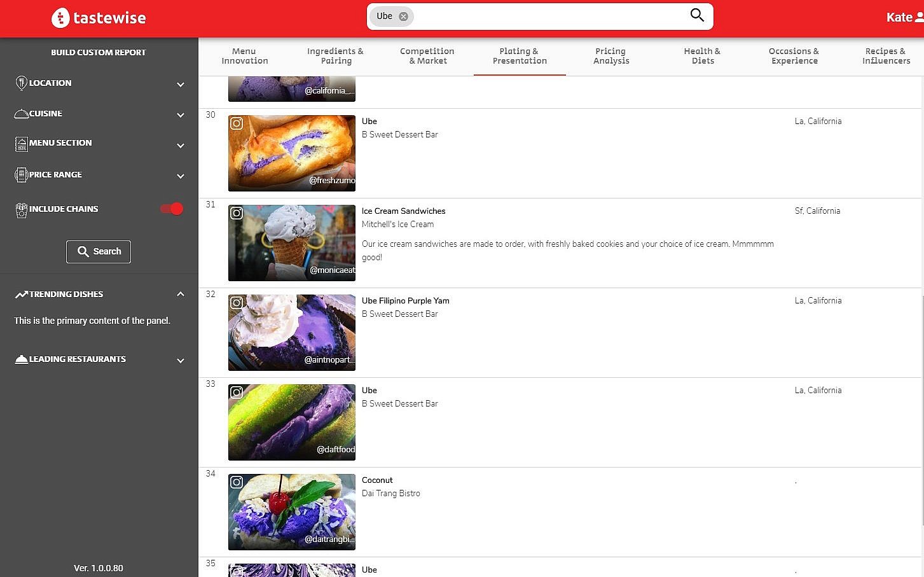Click the Price Range icon
This screenshot has width=924, height=577.
click(x=21, y=175)
